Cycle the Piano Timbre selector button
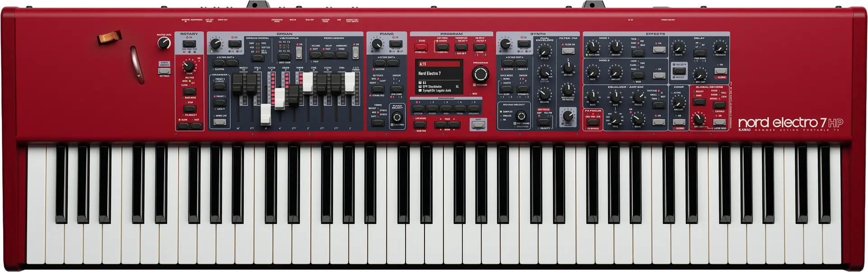The width and height of the screenshot is (868, 272). point(377,122)
